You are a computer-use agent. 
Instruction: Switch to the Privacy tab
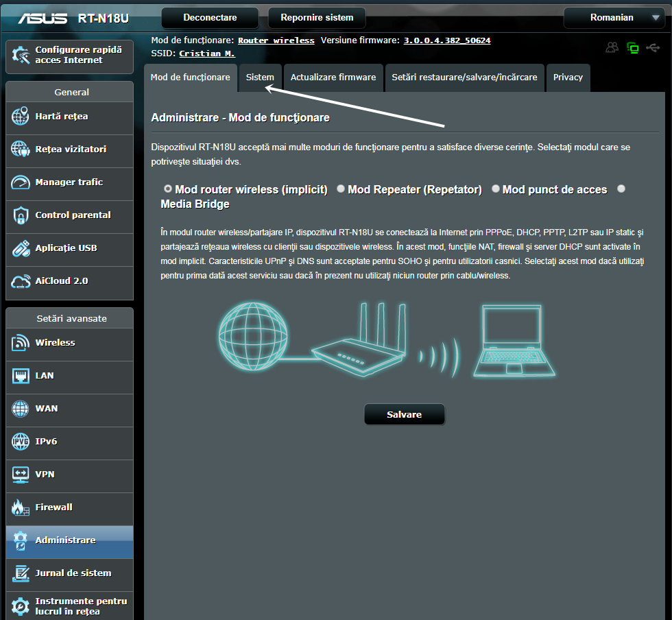(568, 77)
